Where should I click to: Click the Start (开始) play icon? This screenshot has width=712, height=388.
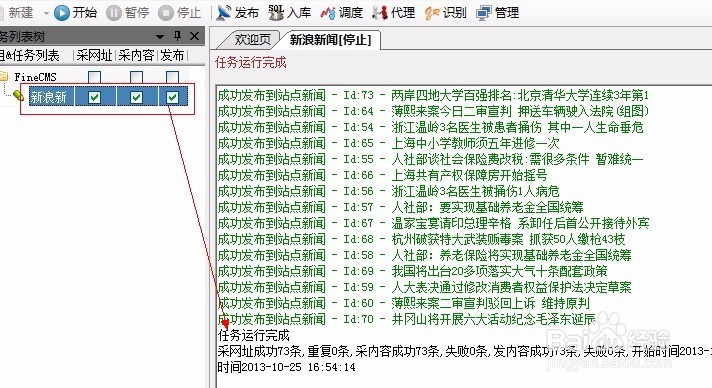click(61, 13)
